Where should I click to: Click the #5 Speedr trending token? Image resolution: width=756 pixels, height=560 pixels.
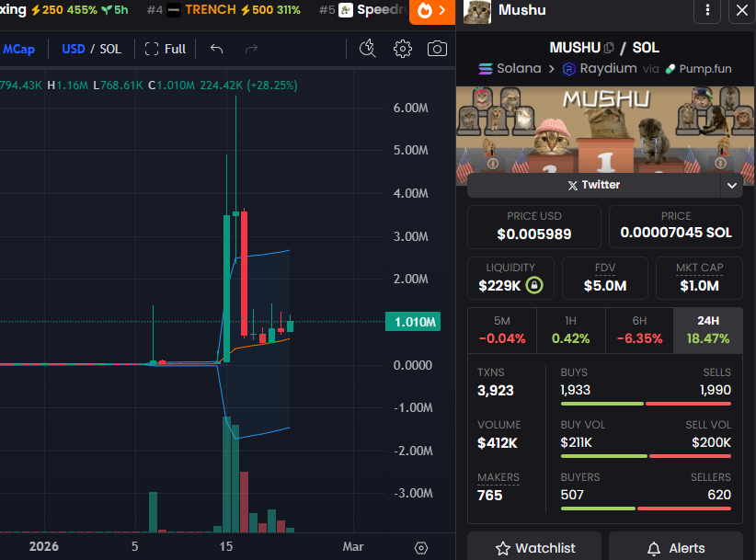(362, 9)
